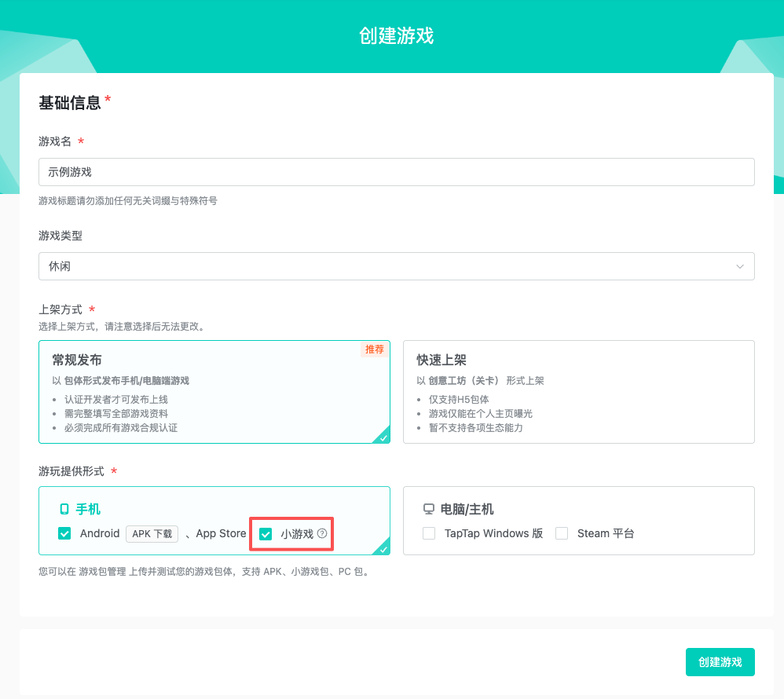784x699 pixels.
Task: Check the Steam 平台 option
Action: coord(562,534)
